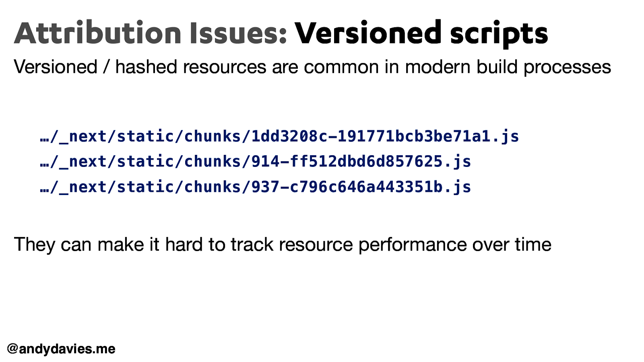Click the word "hard" in the bottom sentence
The width and height of the screenshot is (644, 362).
(184, 244)
